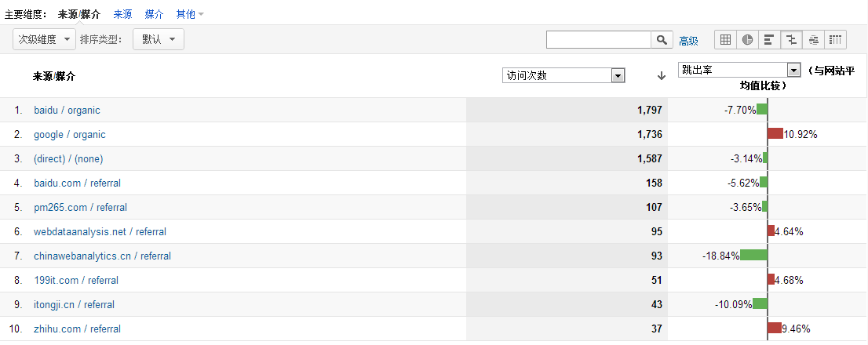Open the pivot table view icon
Image resolution: width=868 pixels, height=345 pixels.
(x=835, y=39)
